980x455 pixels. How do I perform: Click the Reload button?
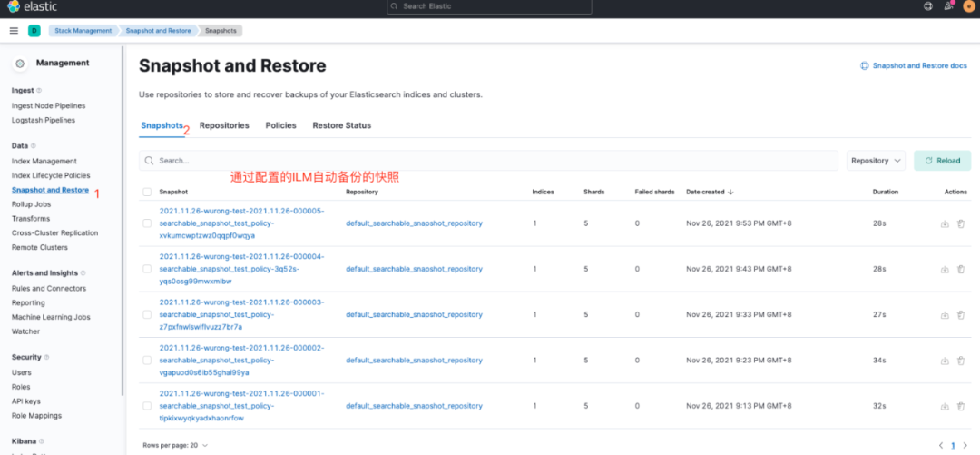942,161
